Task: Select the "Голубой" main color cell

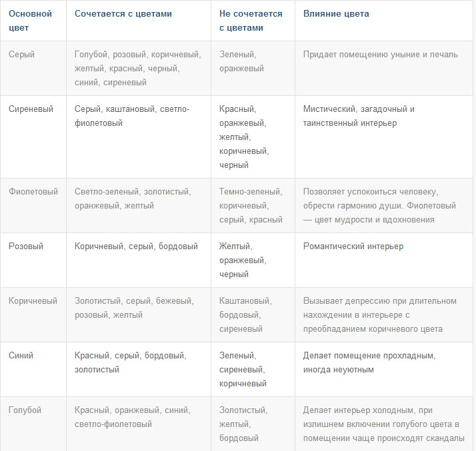Action: pyautogui.click(x=25, y=410)
